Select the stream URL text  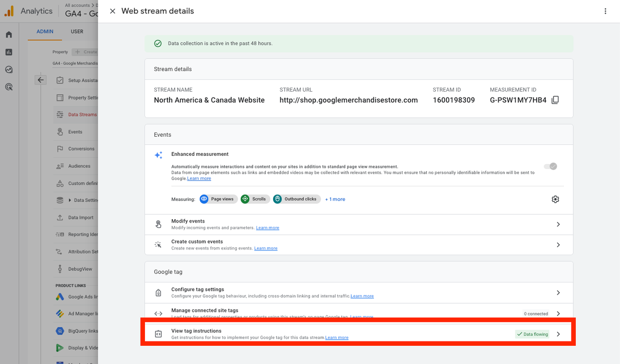click(x=349, y=100)
